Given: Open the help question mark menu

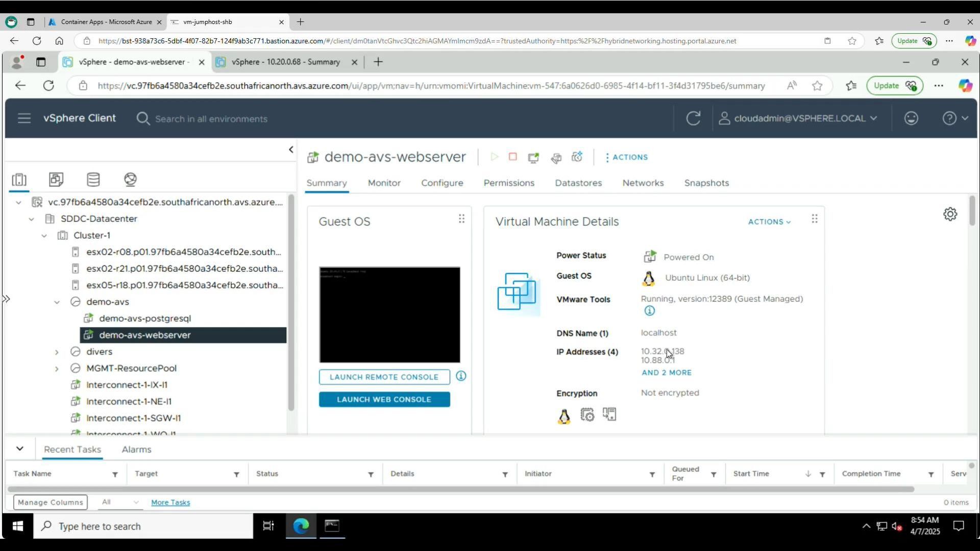Looking at the screenshot, I should (954, 118).
